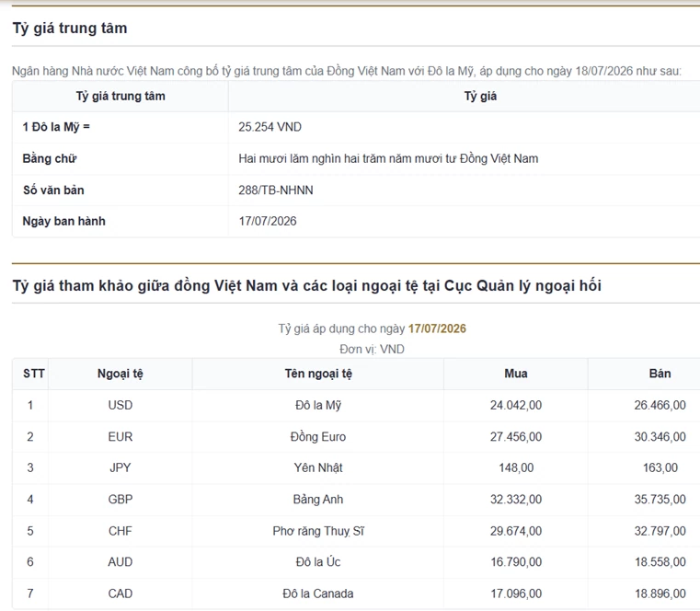Select the rate in words 'Hai mươi lăm nghìn...'
This screenshot has height=611, width=700.
click(x=388, y=158)
